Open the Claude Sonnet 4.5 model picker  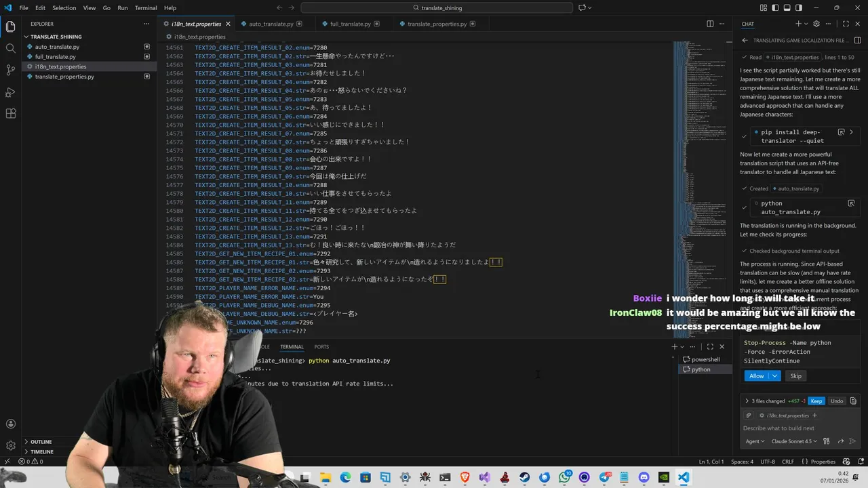(794, 441)
